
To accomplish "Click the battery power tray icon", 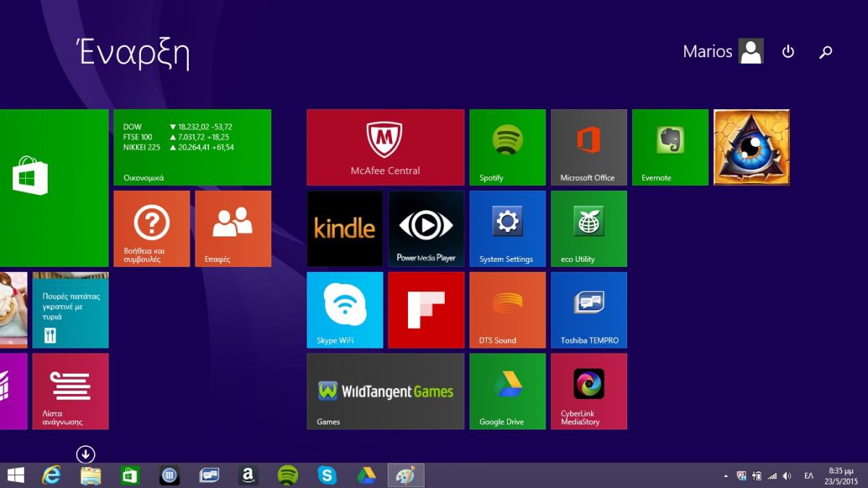I will pyautogui.click(x=757, y=476).
